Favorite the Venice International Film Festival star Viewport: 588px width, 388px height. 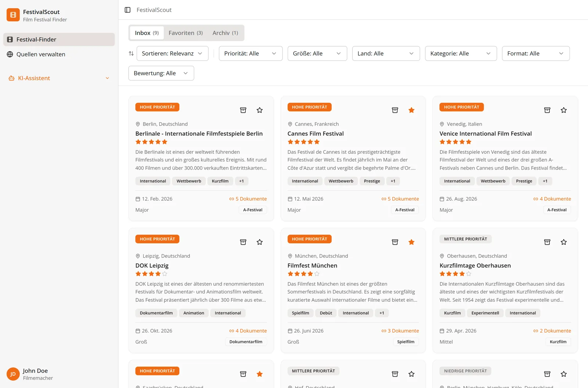pyautogui.click(x=563, y=110)
